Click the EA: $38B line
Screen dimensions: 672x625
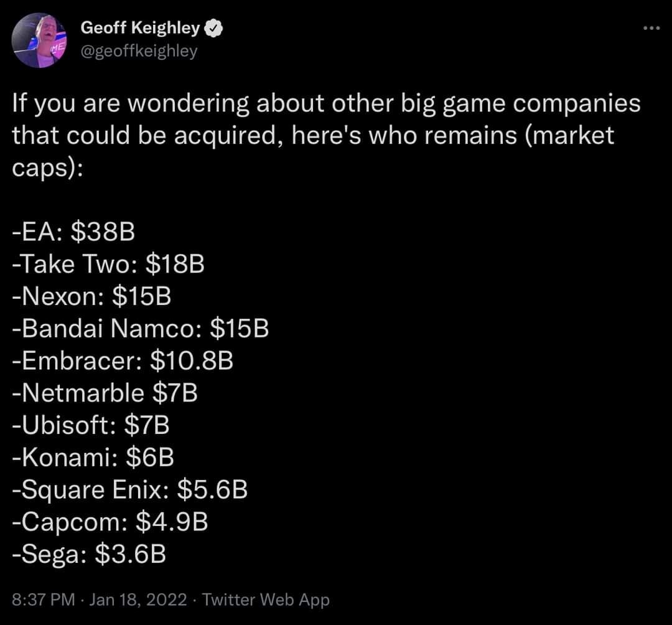tap(73, 232)
